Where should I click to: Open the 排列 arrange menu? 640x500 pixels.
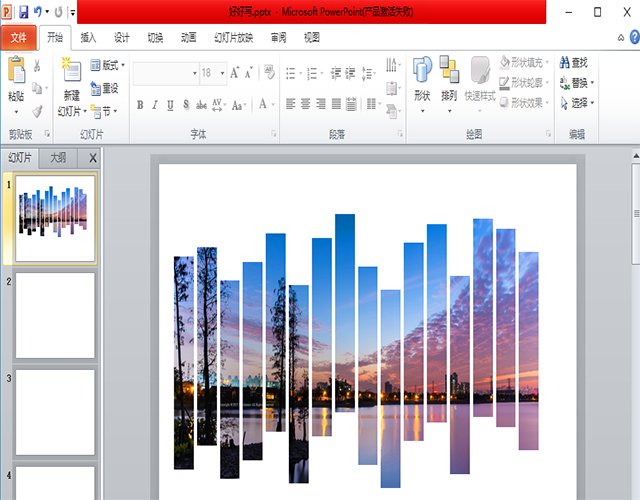tap(449, 84)
